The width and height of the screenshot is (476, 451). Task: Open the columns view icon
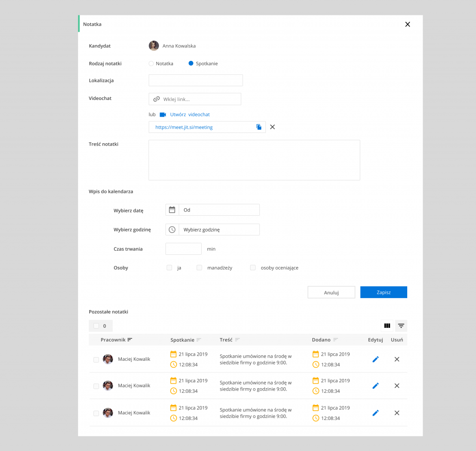pos(387,325)
